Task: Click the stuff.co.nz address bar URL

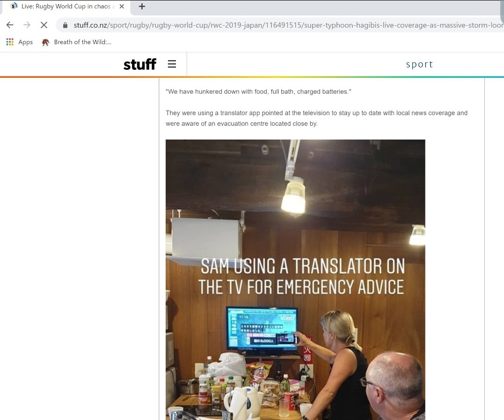Action: click(288, 25)
